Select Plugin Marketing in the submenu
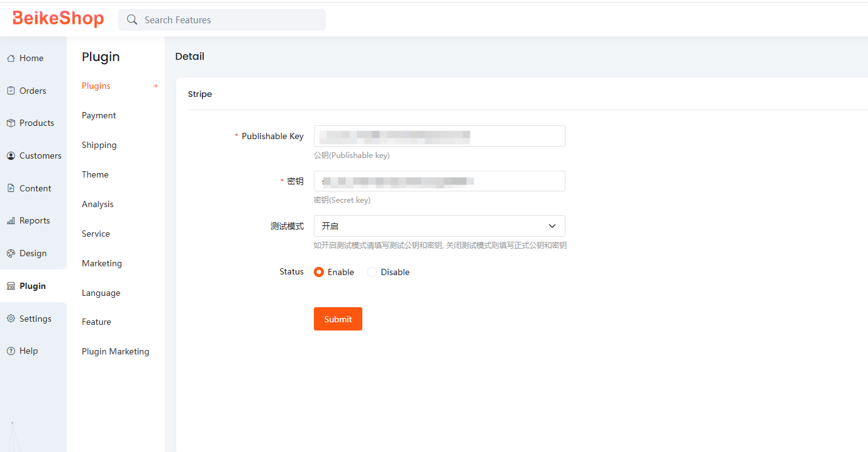 (x=116, y=351)
